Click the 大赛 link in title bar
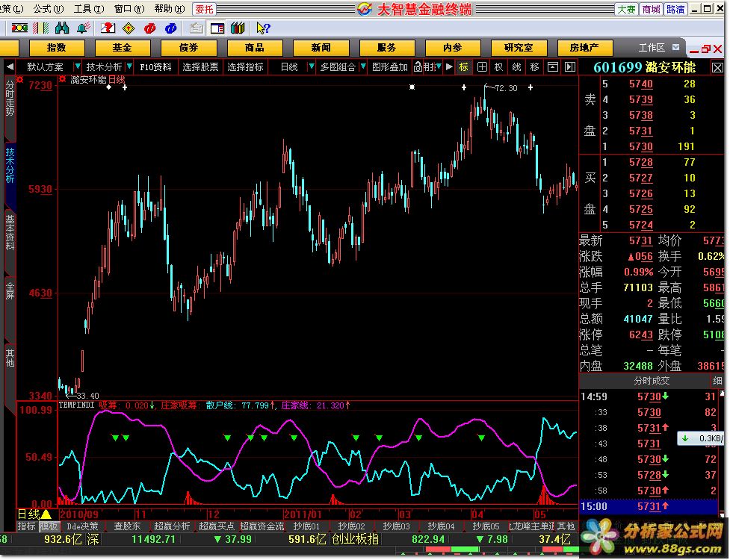Image resolution: width=730 pixels, height=560 pixels. click(x=626, y=9)
